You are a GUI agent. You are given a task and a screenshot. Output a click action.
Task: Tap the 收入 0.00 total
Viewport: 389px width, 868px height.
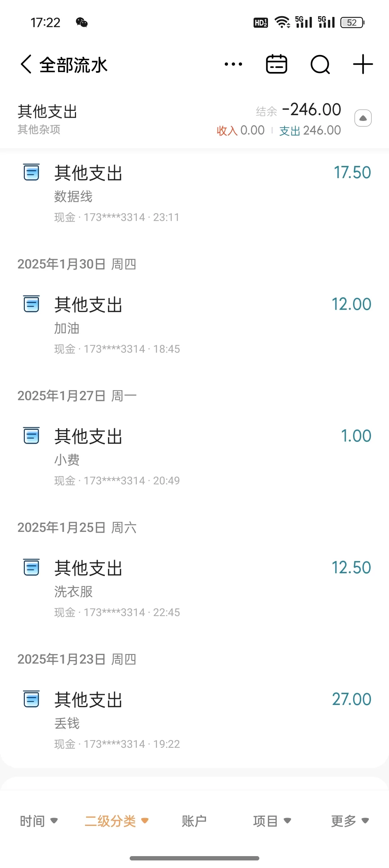click(240, 130)
